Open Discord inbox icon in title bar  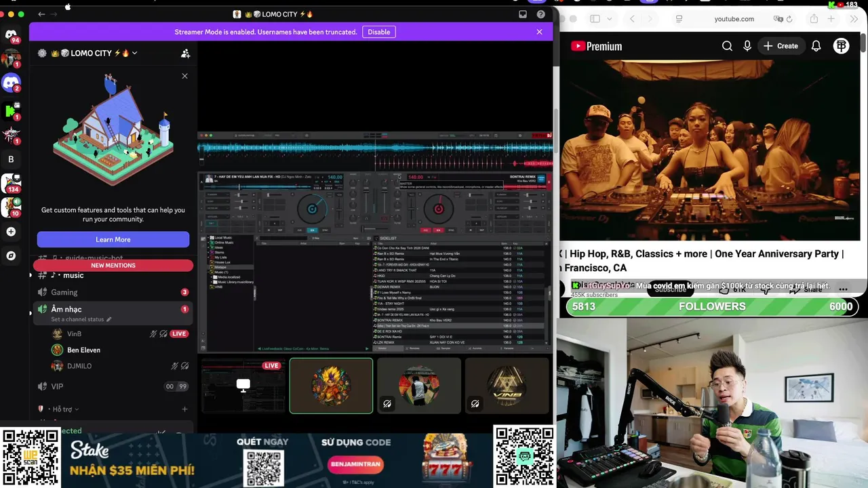523,14
